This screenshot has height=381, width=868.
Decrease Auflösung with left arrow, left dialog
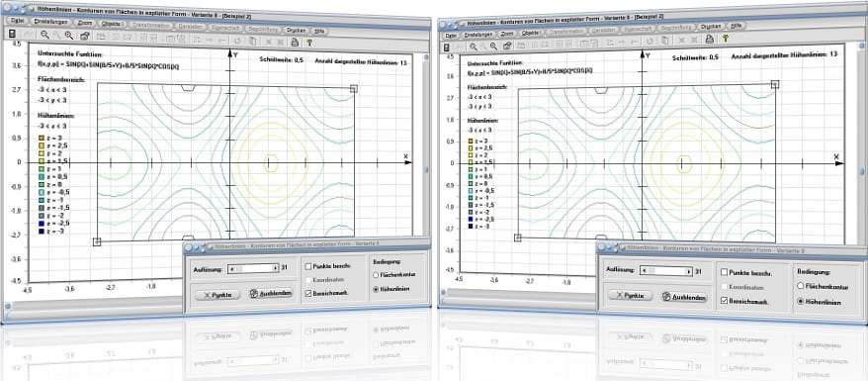(232, 268)
